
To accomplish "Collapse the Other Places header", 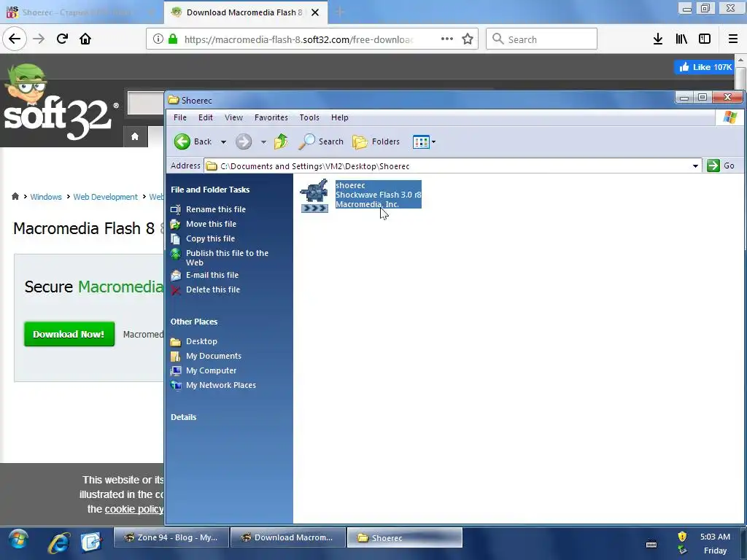I will click(194, 322).
